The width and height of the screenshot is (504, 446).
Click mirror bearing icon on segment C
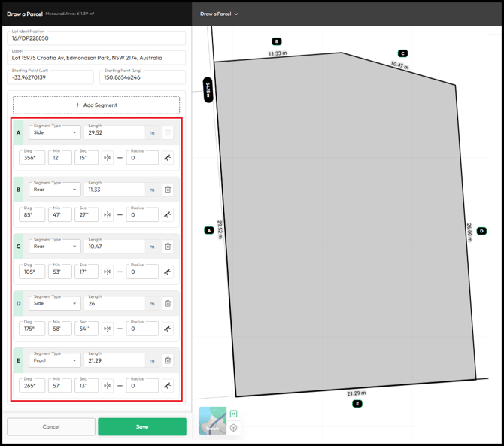coord(108,272)
